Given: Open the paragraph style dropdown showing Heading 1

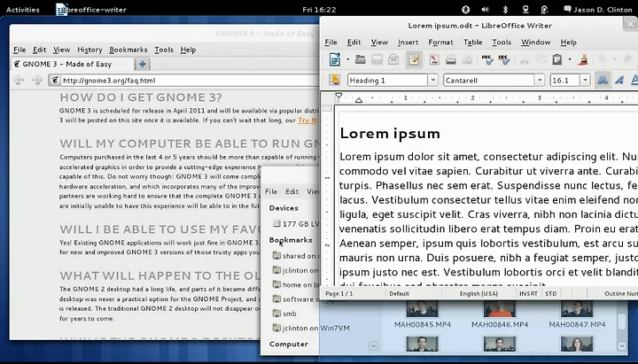Looking at the screenshot, I should tap(433, 80).
